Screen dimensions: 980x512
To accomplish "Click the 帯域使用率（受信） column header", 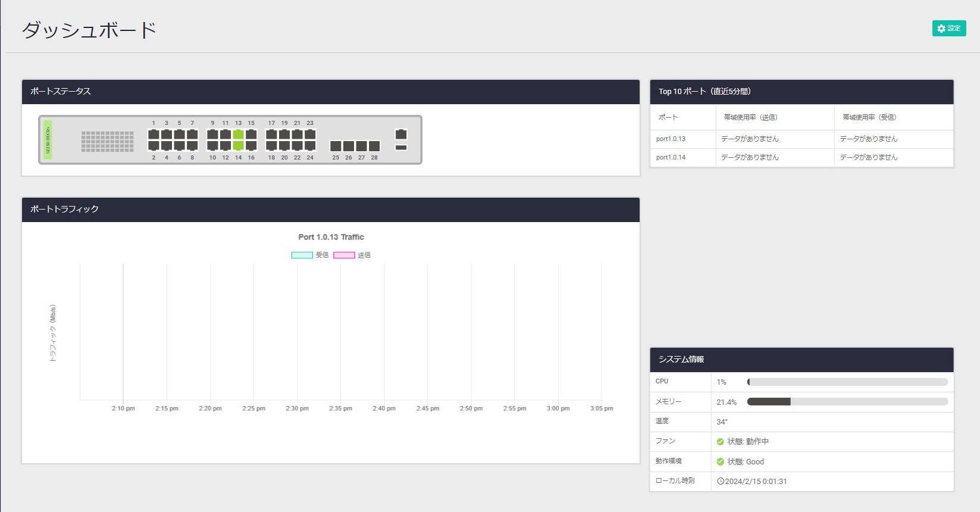I will click(869, 117).
